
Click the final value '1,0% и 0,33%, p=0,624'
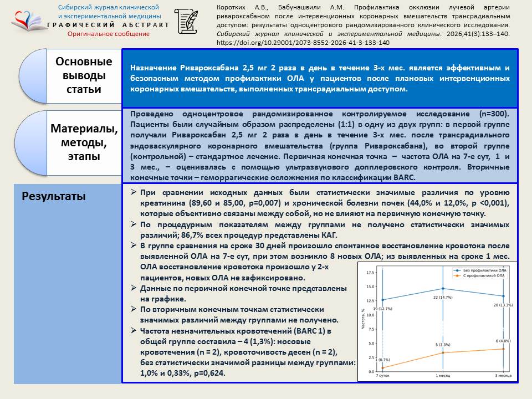point(182,373)
